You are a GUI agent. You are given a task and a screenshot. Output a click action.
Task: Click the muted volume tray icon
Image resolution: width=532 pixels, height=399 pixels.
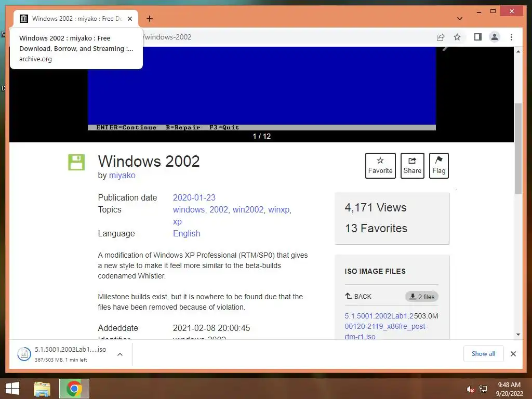tap(470, 389)
